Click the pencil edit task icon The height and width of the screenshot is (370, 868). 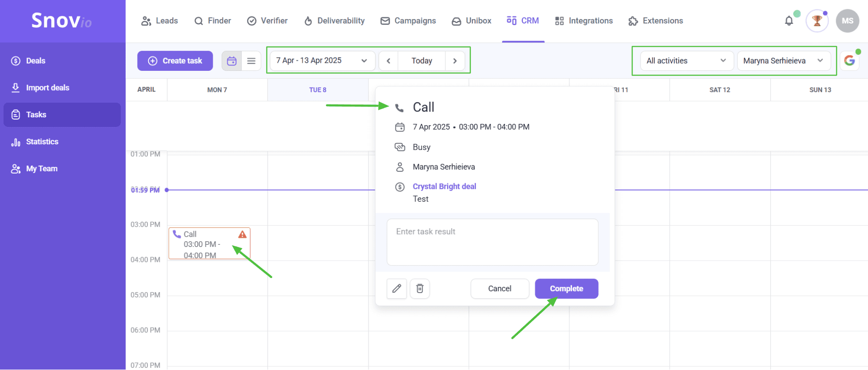point(396,289)
